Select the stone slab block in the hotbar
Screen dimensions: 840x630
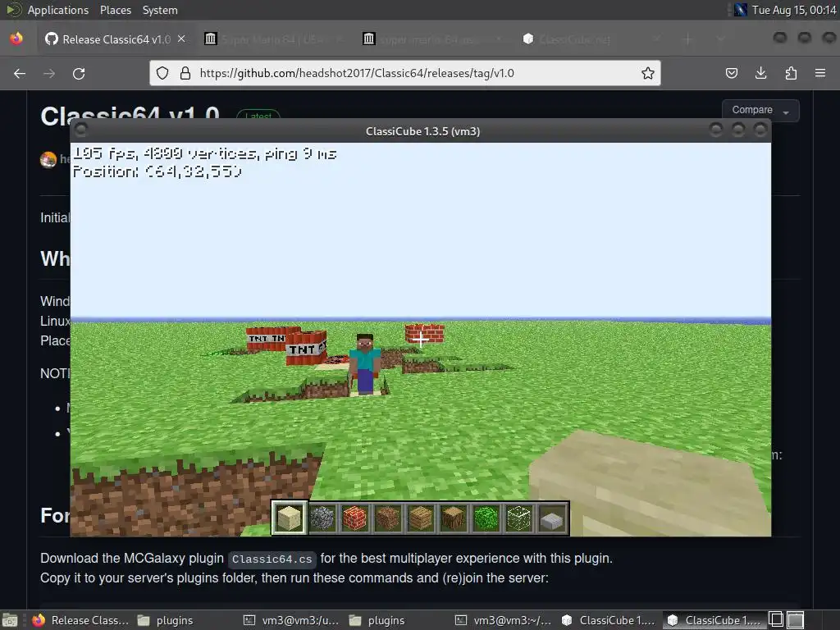pyautogui.click(x=552, y=518)
